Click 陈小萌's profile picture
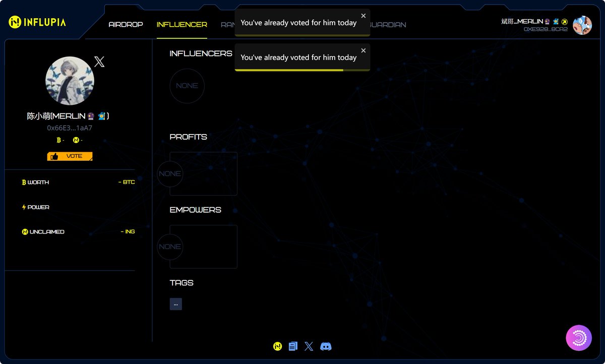This screenshot has height=364, width=605. tap(70, 81)
